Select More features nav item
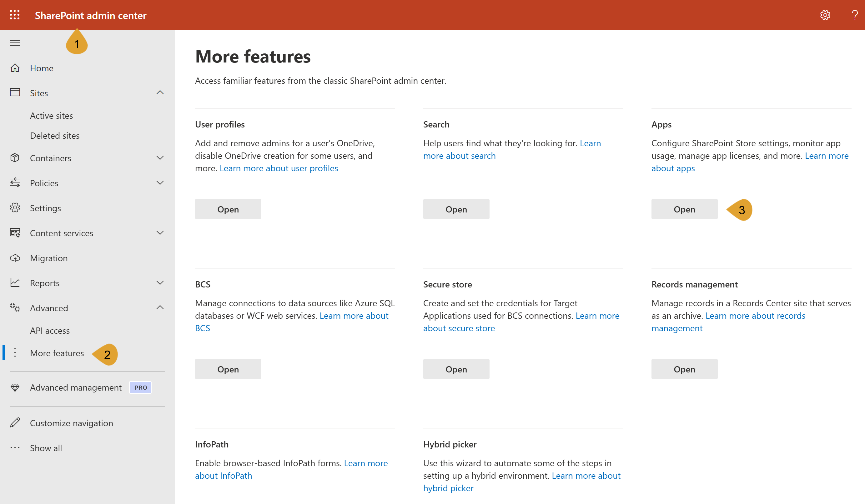This screenshot has height=504, width=865. [57, 353]
